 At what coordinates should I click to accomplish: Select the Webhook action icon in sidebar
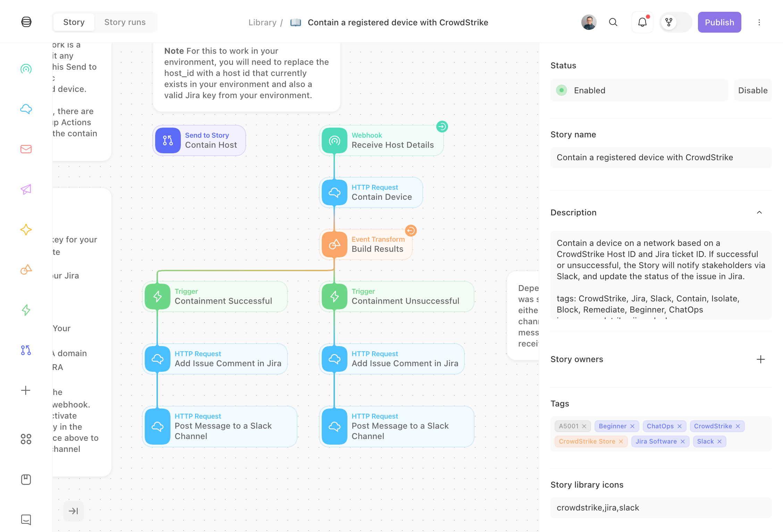[x=26, y=69]
